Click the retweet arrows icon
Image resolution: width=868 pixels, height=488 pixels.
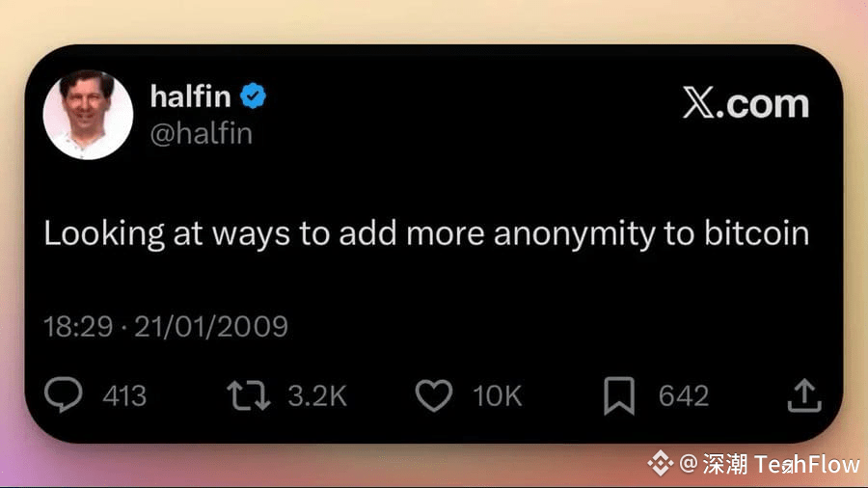coord(249,395)
